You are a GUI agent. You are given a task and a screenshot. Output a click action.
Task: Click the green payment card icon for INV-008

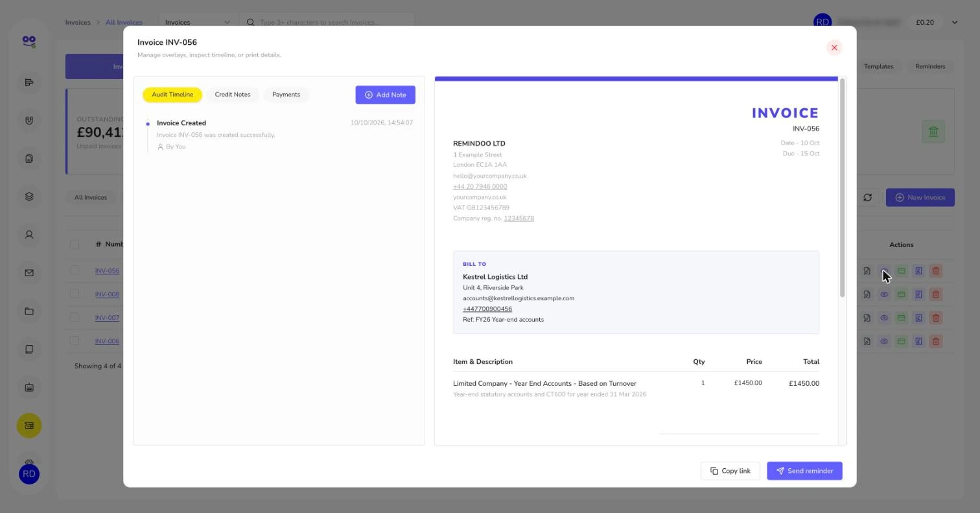pyautogui.click(x=901, y=294)
